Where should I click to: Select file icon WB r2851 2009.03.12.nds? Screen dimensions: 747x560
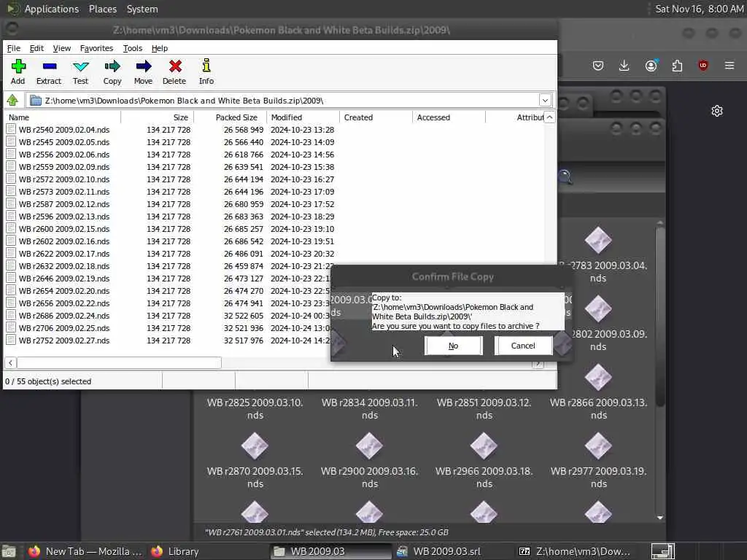484,408
